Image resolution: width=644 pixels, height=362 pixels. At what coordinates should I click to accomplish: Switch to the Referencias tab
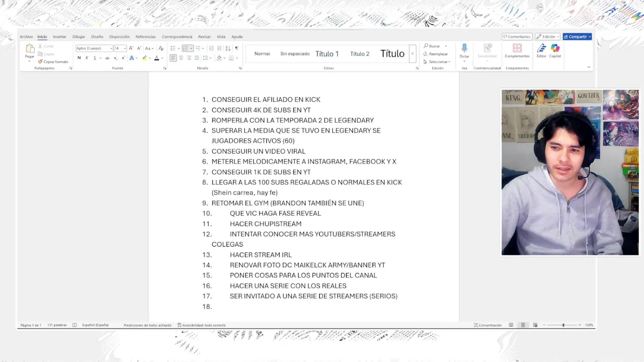[145, 37]
